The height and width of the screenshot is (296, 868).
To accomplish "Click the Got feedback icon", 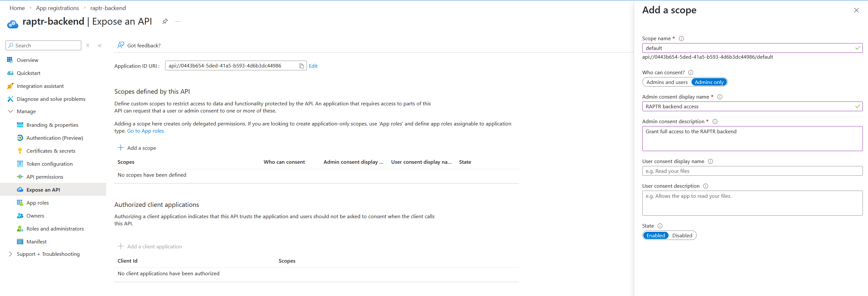I will pos(121,45).
